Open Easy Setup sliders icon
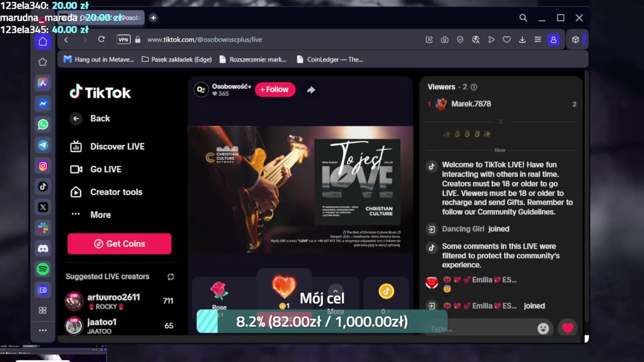Viewport: 644px width, 362px height. 538,40
